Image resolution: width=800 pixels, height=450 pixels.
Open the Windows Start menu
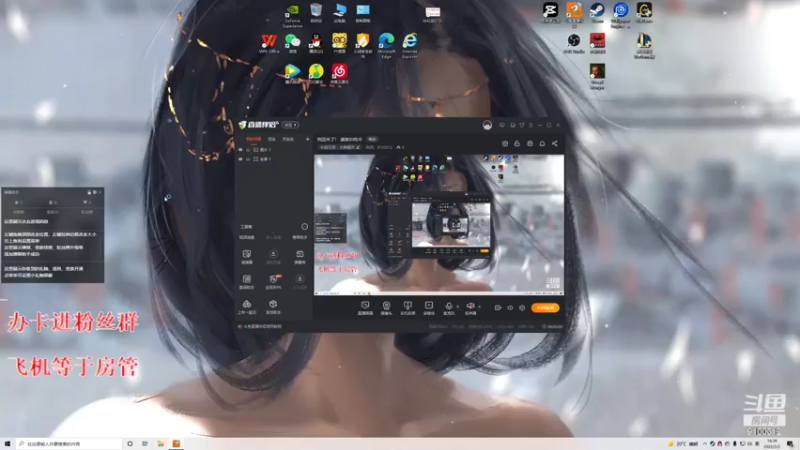point(7,444)
